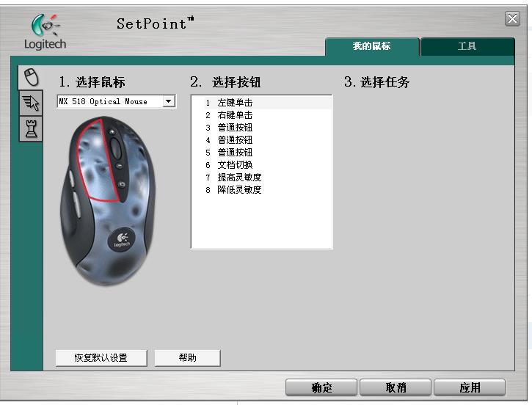Screen dimensions: 532x405
Task: Select button 4 普通按钮 in the list
Action: [x=261, y=139]
